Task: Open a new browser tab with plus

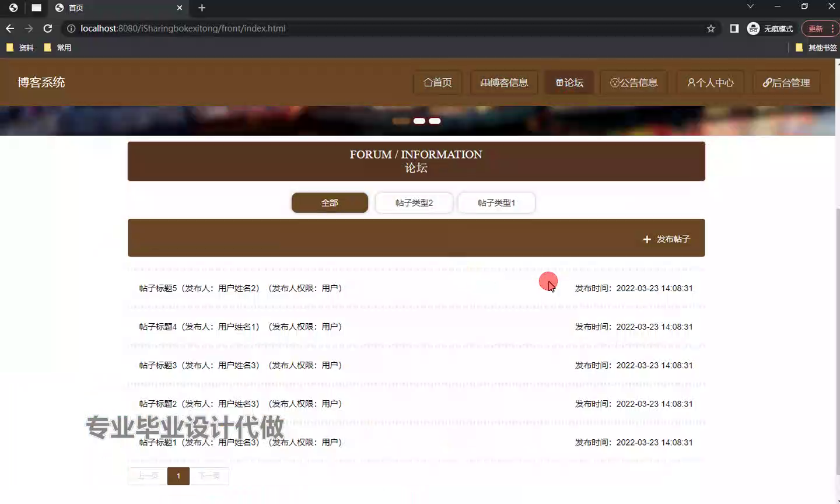Action: pos(202,8)
